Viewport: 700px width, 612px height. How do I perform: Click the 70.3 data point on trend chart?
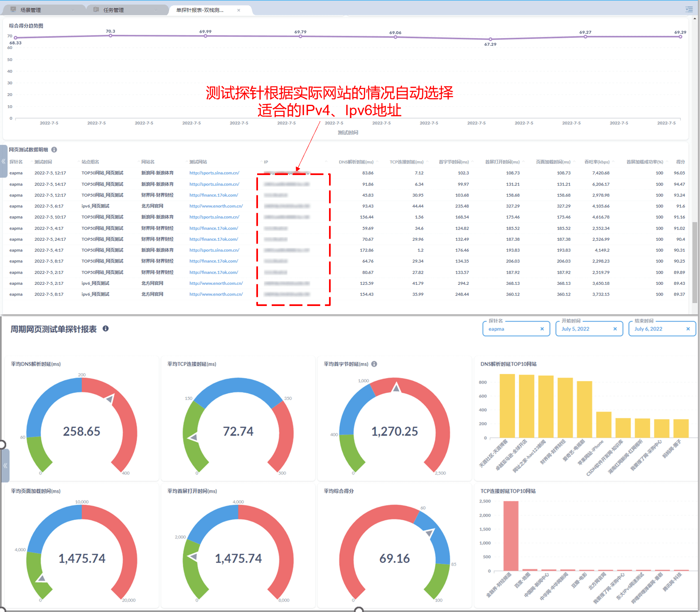111,36
